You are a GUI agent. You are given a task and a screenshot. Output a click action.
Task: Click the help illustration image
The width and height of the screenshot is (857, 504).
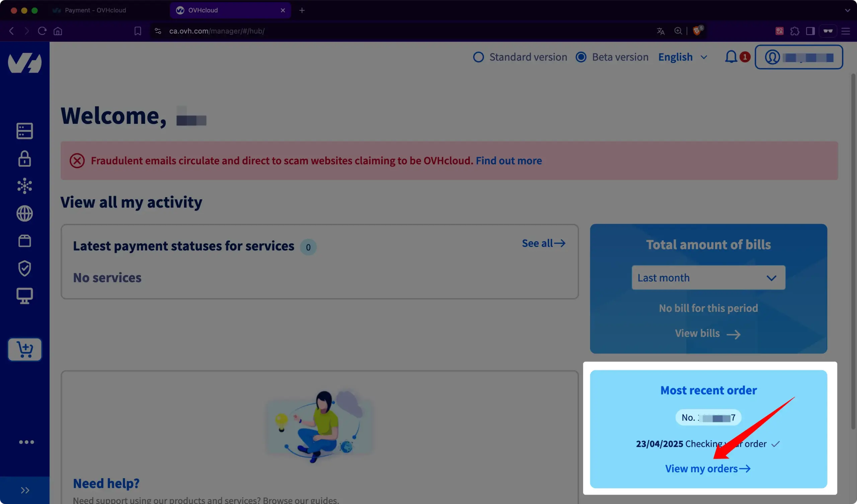click(319, 426)
